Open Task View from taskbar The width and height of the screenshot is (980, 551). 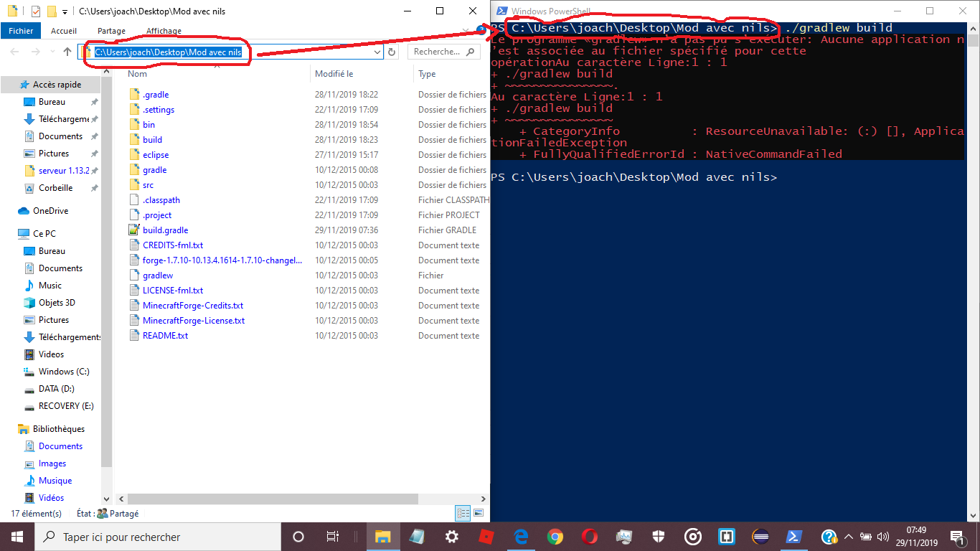tap(333, 537)
